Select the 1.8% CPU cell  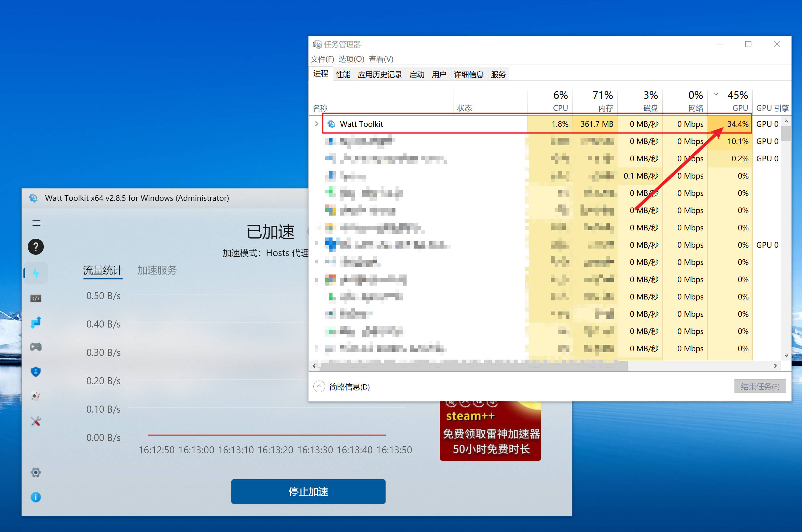[x=550, y=124]
